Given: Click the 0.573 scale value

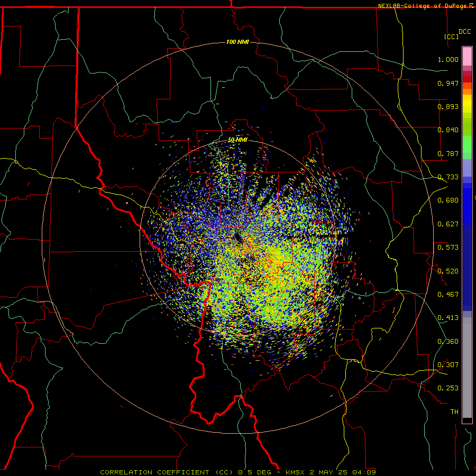Looking at the screenshot, I should pyautogui.click(x=448, y=248).
